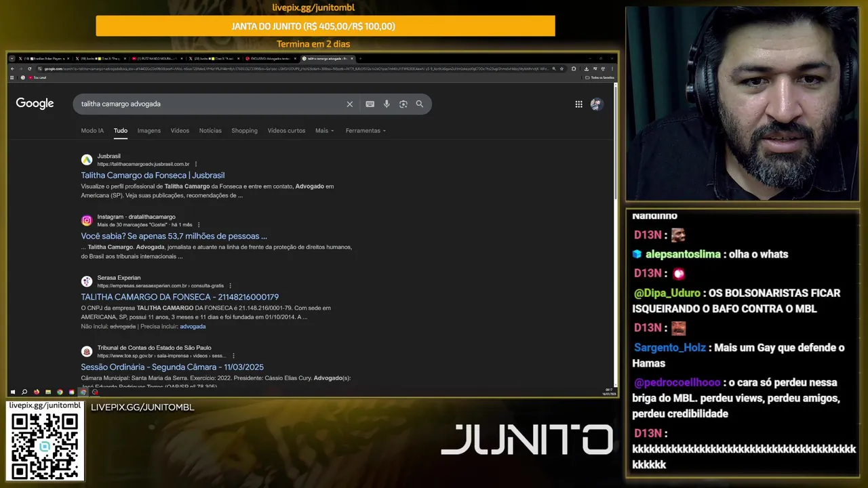The width and height of the screenshot is (868, 488).
Task: Open more options for Instagram result
Action: pyautogui.click(x=199, y=224)
